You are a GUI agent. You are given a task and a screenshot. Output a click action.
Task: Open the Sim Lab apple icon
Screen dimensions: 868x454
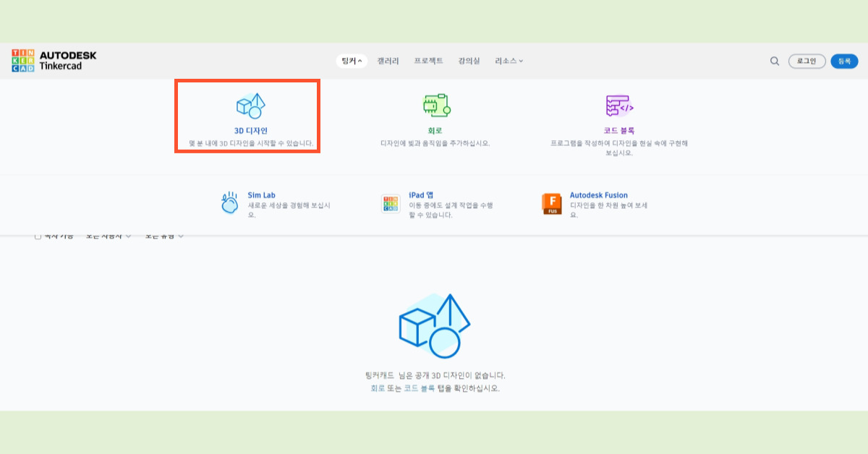pyautogui.click(x=229, y=202)
